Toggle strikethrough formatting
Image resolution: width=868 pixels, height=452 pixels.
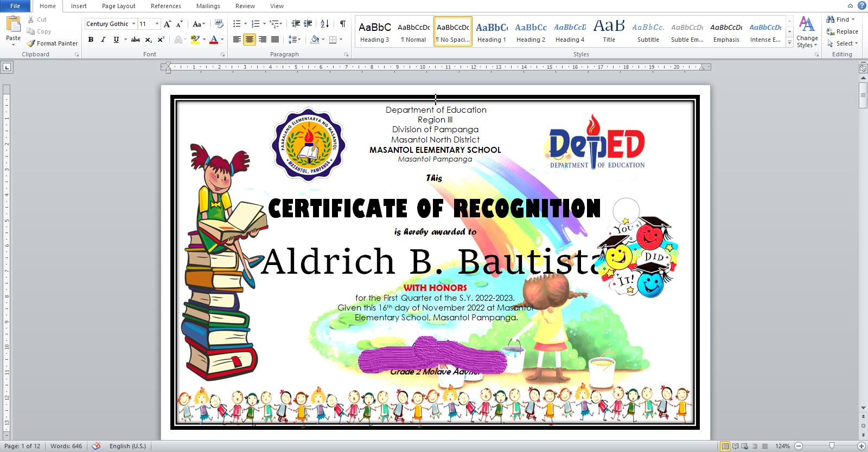(x=136, y=40)
